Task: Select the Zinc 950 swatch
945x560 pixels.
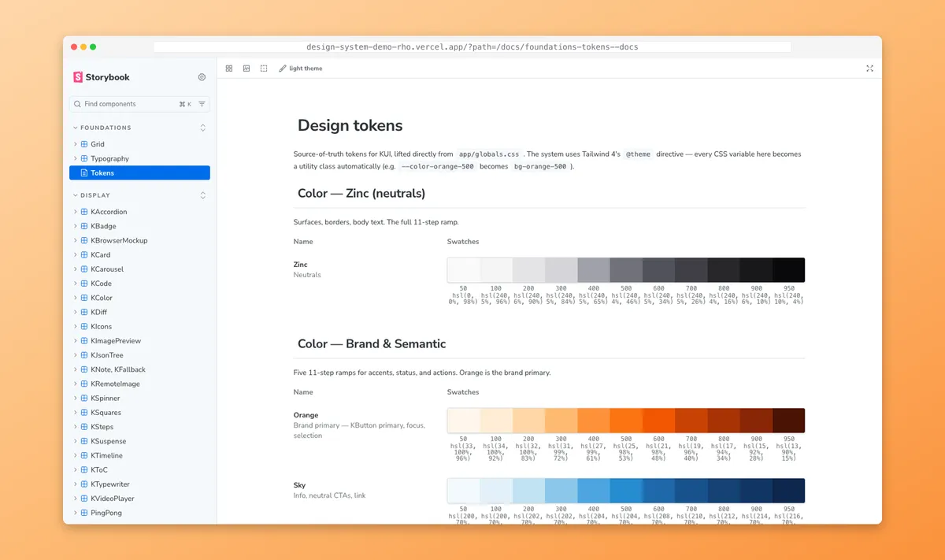Action: coord(788,270)
